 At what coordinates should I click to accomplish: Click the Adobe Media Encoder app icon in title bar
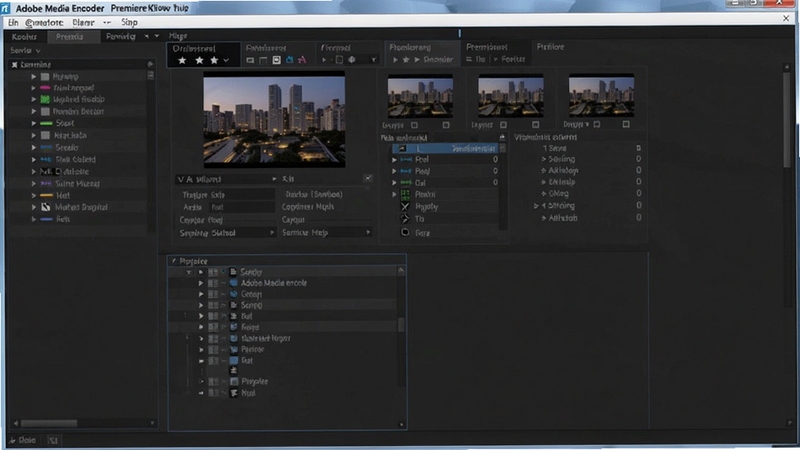6,8
